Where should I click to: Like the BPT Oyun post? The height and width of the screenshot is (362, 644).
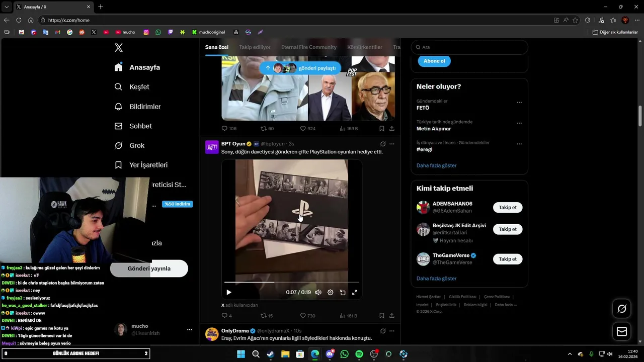click(x=307, y=316)
